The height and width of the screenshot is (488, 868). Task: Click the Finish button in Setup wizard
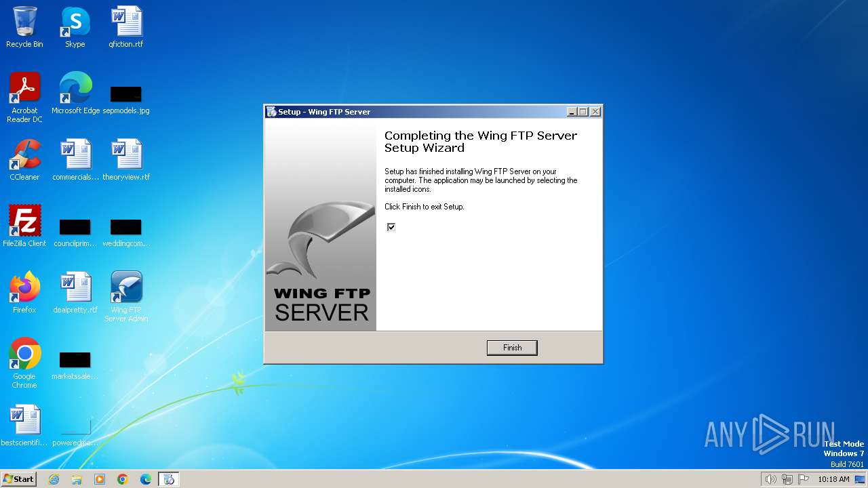(x=512, y=348)
